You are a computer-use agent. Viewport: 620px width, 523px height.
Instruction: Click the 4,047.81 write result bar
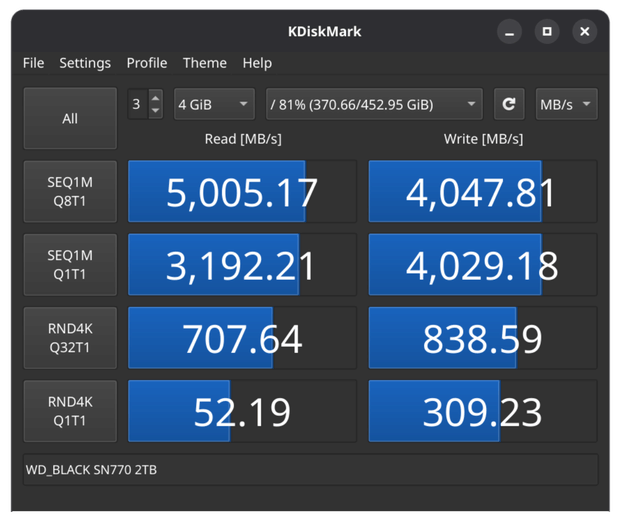[482, 191]
